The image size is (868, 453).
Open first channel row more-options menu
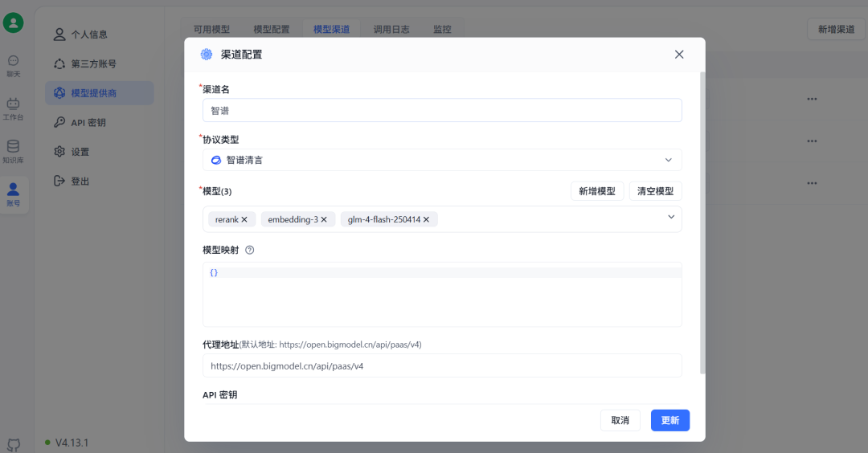[812, 99]
